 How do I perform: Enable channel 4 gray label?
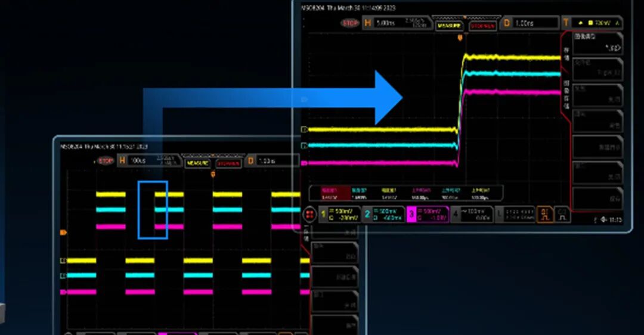[x=471, y=214]
